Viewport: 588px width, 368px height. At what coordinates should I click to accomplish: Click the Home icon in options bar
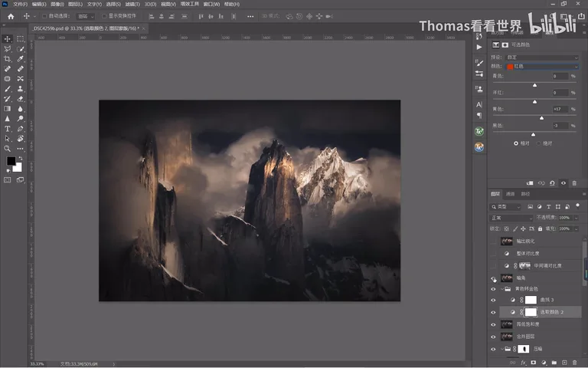(x=11, y=16)
